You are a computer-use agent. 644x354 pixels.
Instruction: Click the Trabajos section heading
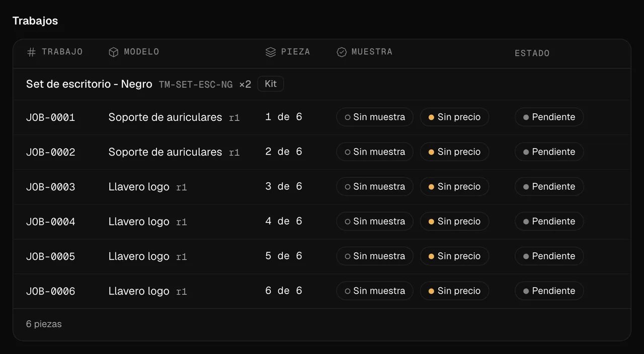pos(35,21)
